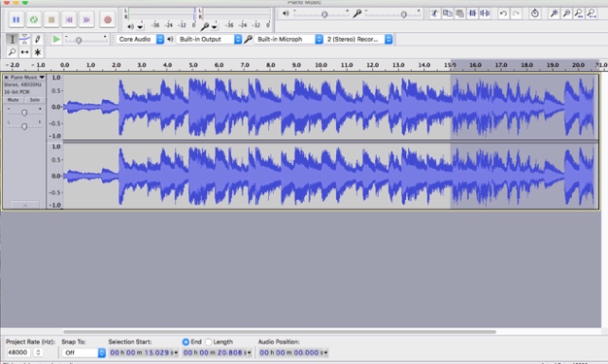Open the Selection Start format dropdown arrow
The width and height of the screenshot is (608, 364).
(176, 352)
